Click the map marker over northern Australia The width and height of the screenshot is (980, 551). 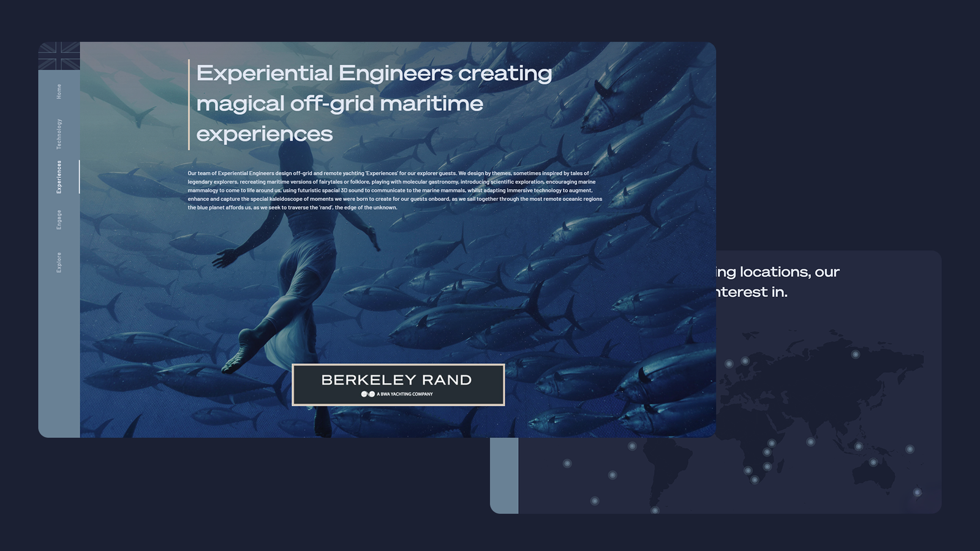(873, 462)
